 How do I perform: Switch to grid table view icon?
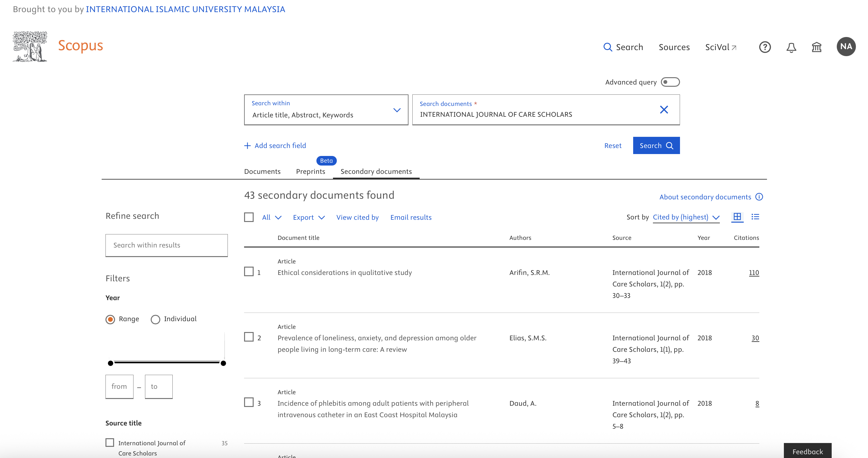click(737, 217)
